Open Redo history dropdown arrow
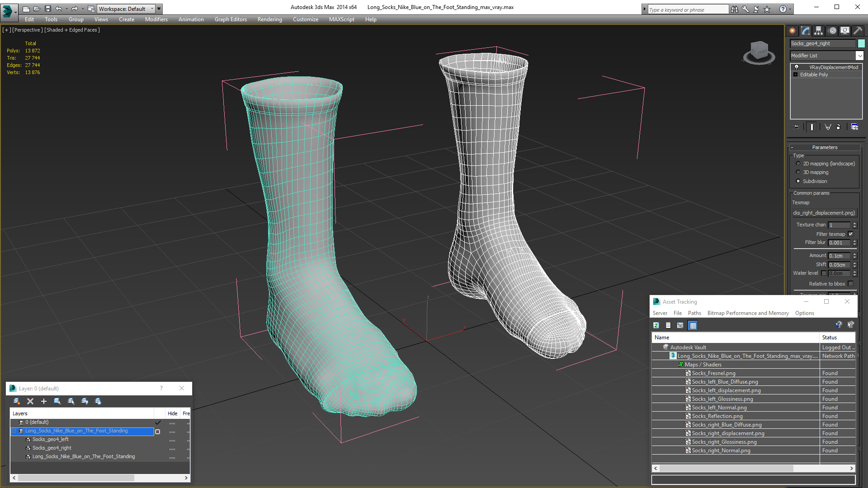The image size is (868, 488). (x=83, y=9)
